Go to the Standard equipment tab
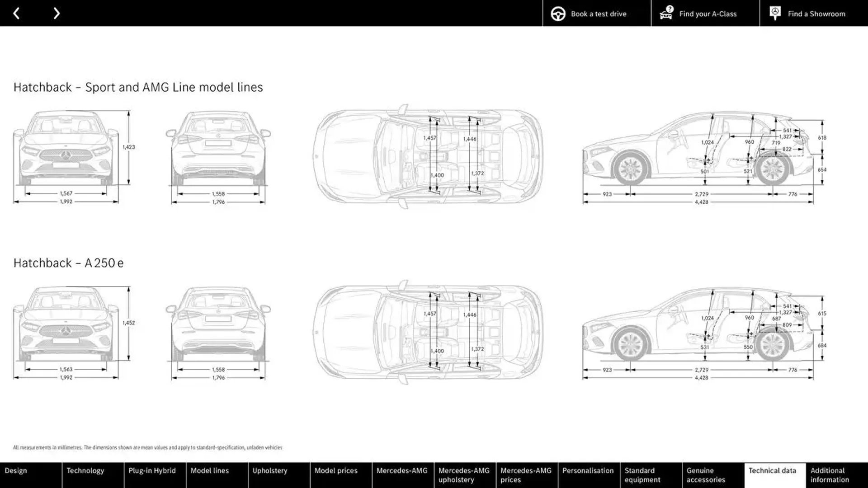 (x=651, y=475)
